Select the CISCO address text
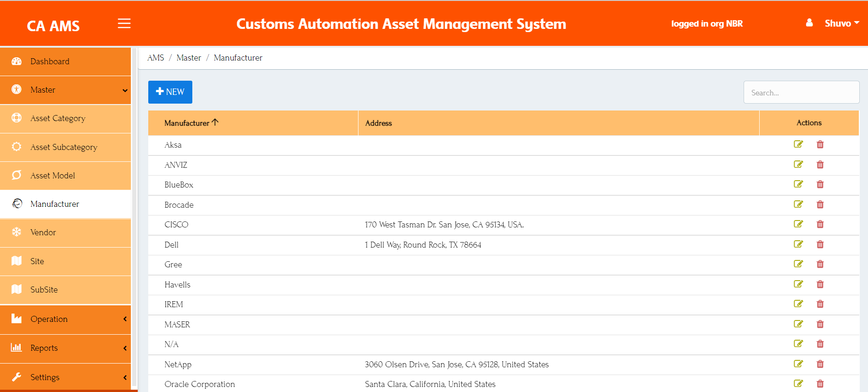 click(444, 225)
